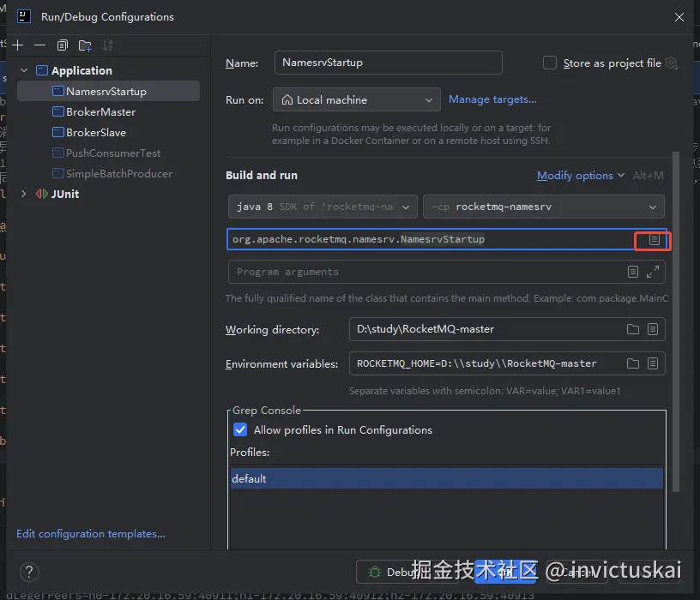Browse folder for Working directory
The height and width of the screenshot is (600, 700).
(632, 329)
